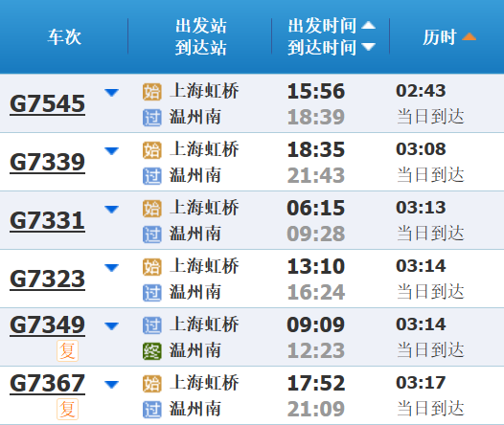Click the 出发站 到达站 column header
Image resolution: width=504 pixels, height=425 pixels.
pos(201,36)
